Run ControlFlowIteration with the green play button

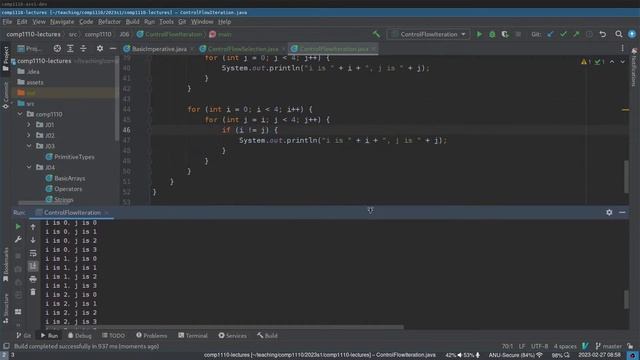point(479,34)
